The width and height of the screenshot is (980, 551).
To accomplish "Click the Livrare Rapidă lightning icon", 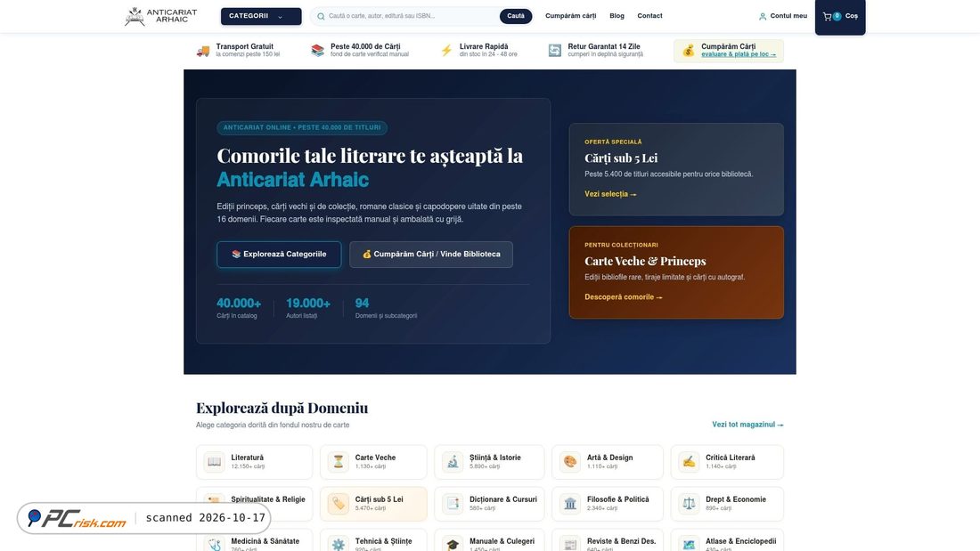I will [446, 51].
